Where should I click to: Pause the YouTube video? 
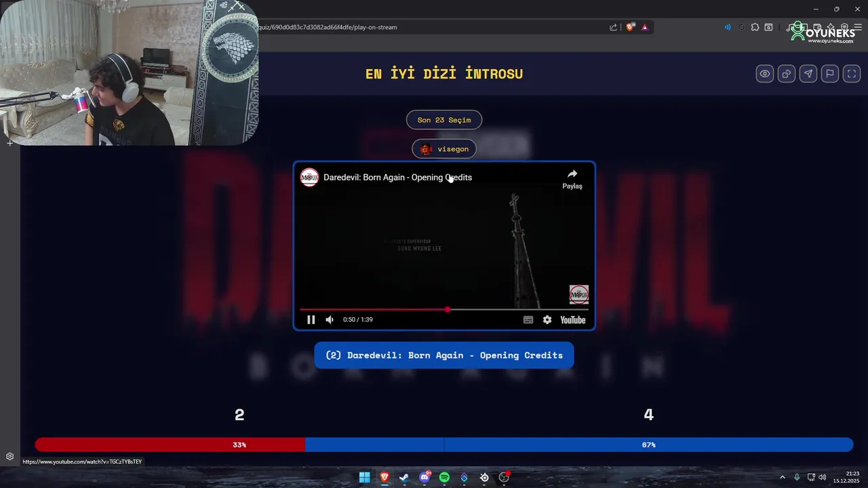click(311, 320)
